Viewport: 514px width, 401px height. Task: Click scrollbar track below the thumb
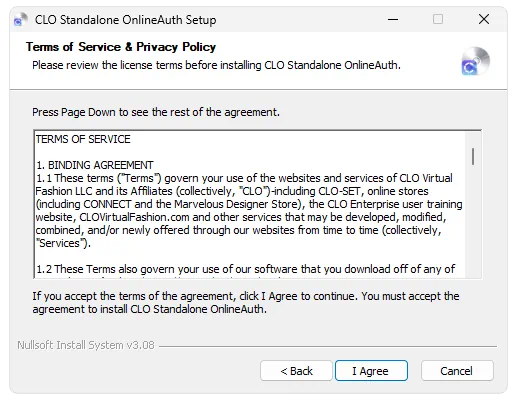pyautogui.click(x=473, y=223)
